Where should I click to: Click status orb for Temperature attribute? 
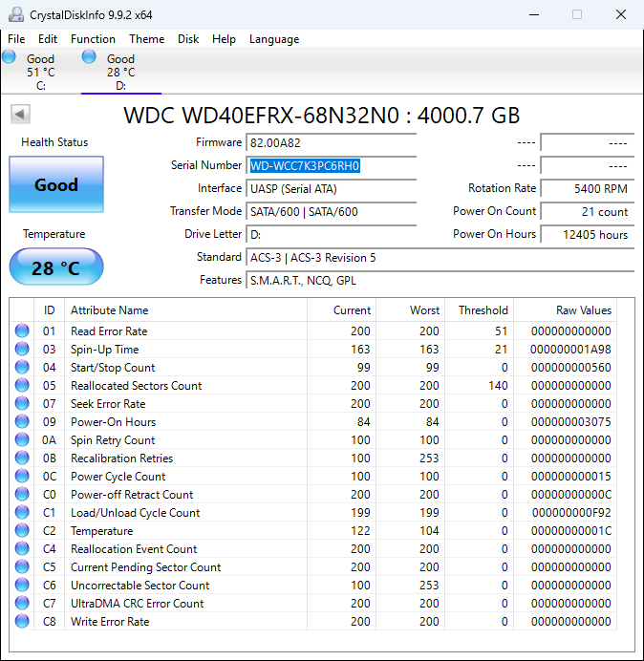[22, 530]
